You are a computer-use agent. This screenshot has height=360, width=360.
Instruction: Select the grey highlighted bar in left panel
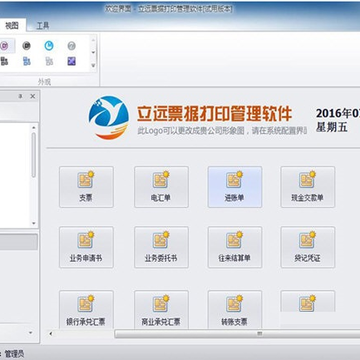(x=19, y=242)
